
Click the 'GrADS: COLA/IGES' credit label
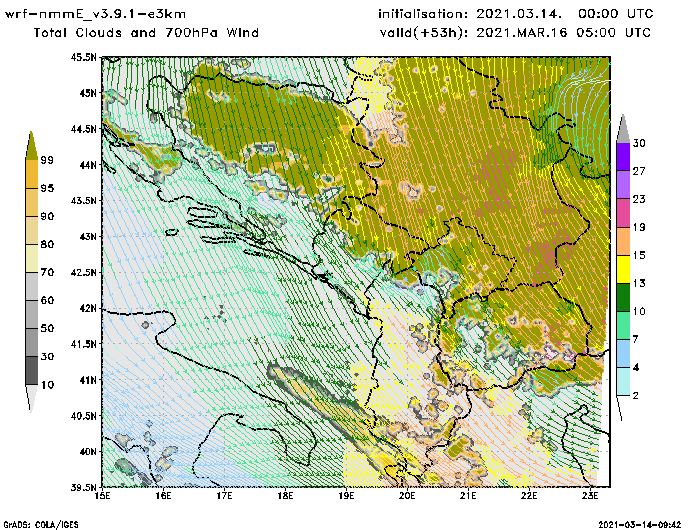[x=41, y=525]
